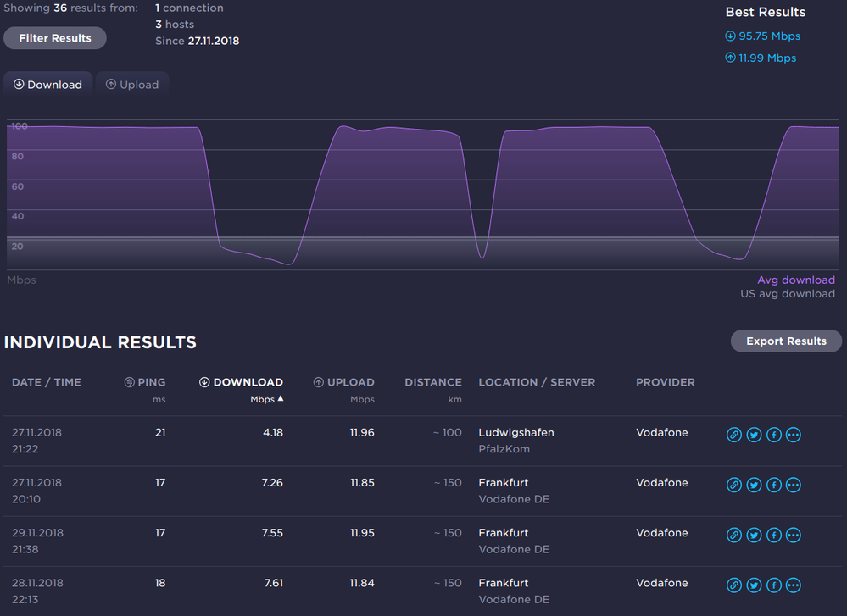Viewport: 847px width, 616px height.
Task: Toggle Avg download legend entry
Action: [x=795, y=280]
